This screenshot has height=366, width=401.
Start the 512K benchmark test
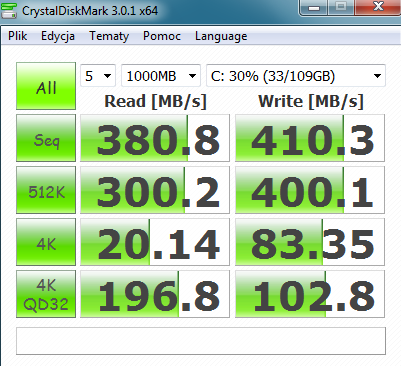tap(46, 190)
